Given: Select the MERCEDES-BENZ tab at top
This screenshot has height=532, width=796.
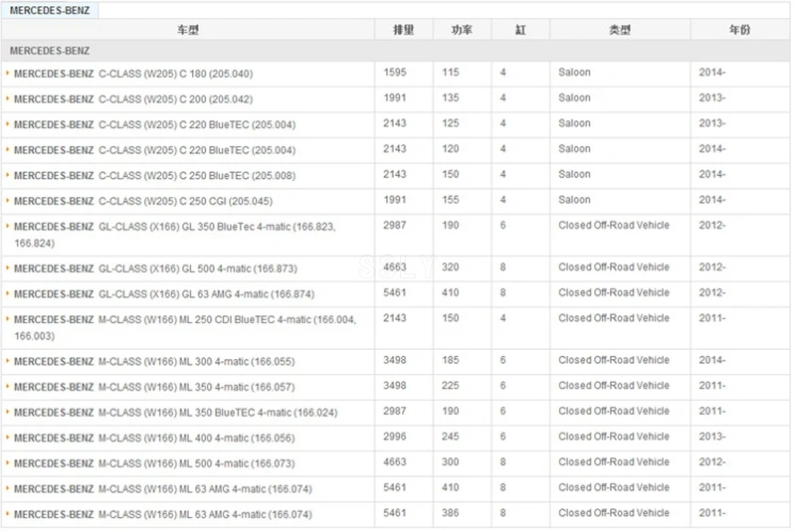Looking at the screenshot, I should click(x=50, y=10).
